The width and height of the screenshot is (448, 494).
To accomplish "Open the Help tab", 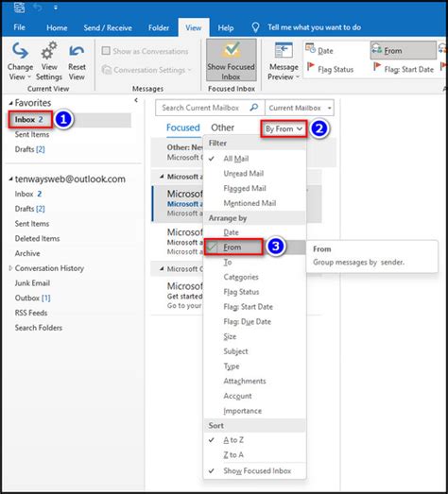I will point(226,27).
